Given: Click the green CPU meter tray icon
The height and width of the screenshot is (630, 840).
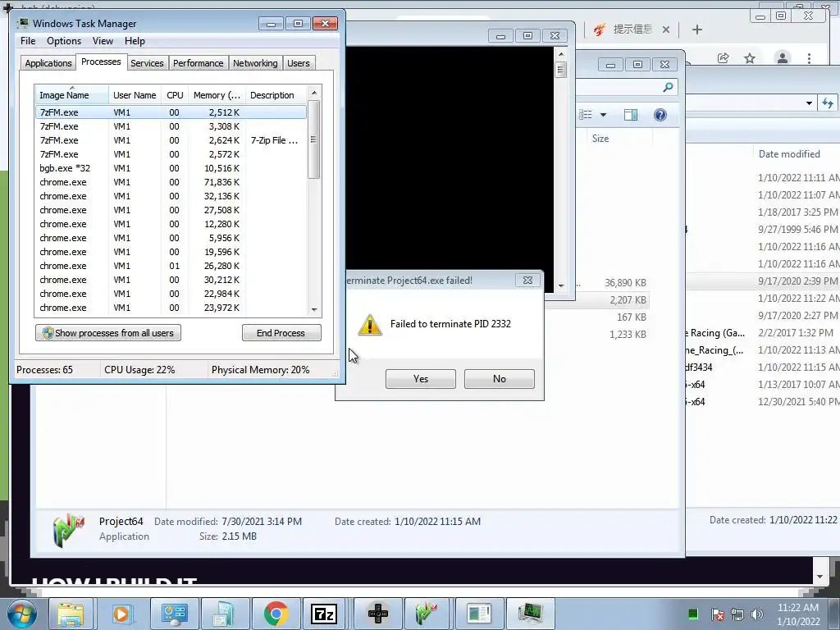Looking at the screenshot, I should [692, 614].
